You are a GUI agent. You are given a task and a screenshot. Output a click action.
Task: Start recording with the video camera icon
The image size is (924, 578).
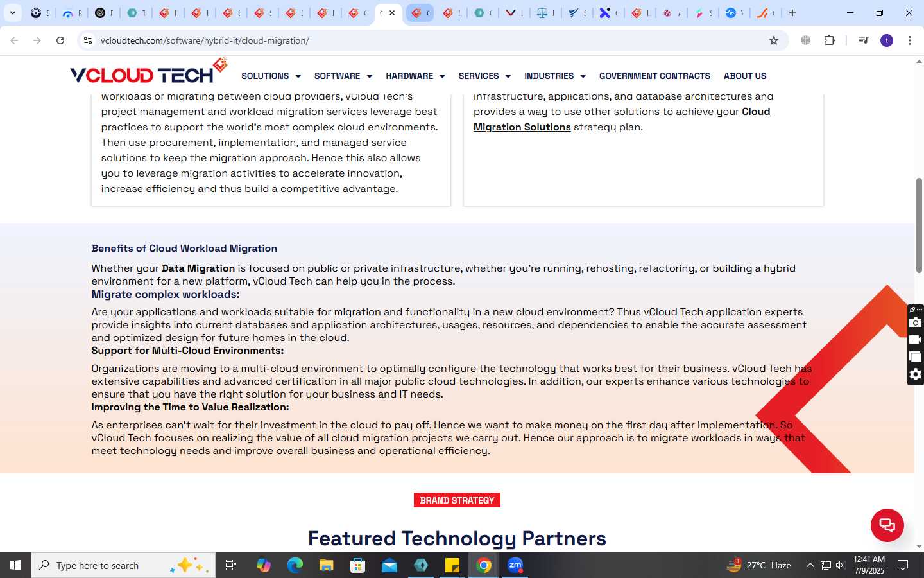pos(916,340)
